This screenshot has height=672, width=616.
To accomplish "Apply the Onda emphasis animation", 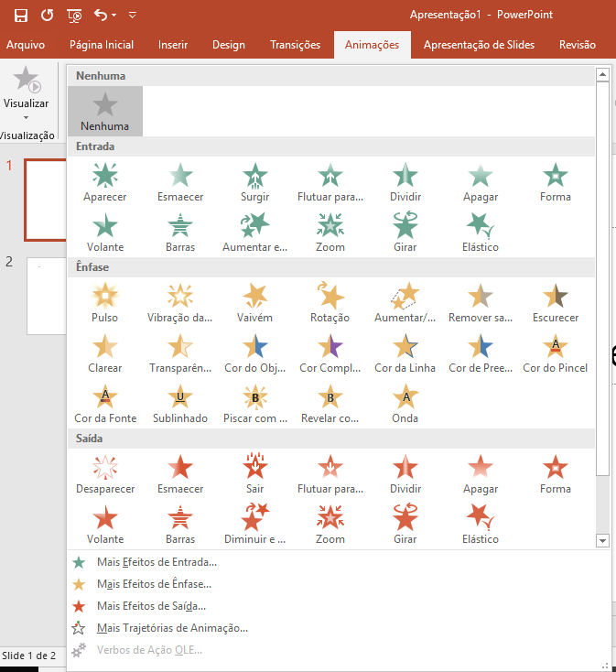I will [x=405, y=404].
